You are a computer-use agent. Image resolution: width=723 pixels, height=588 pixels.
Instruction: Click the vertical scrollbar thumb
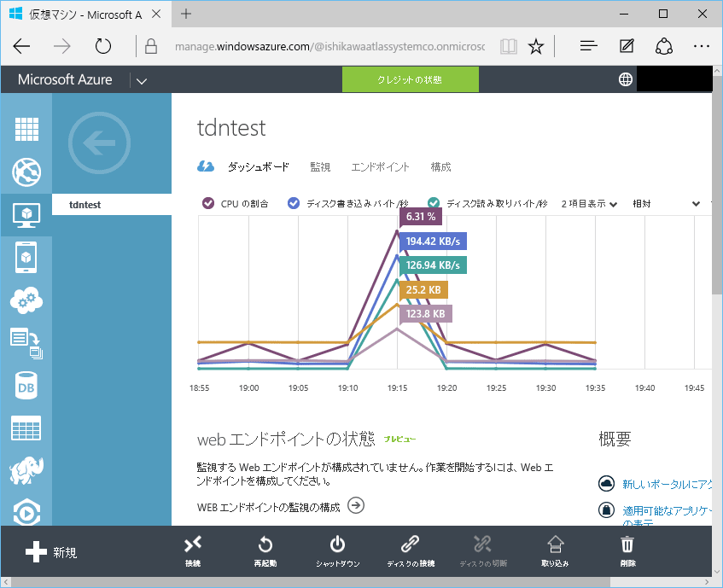coord(716,184)
